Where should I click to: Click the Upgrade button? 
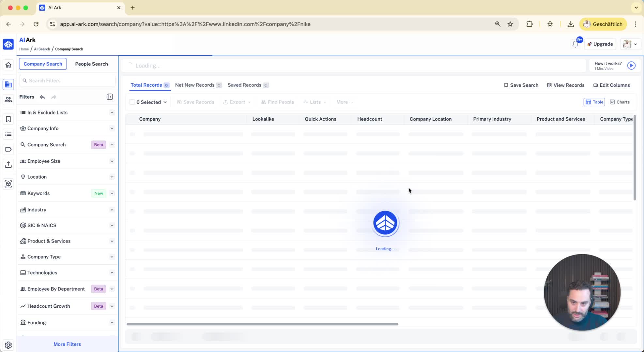click(600, 44)
